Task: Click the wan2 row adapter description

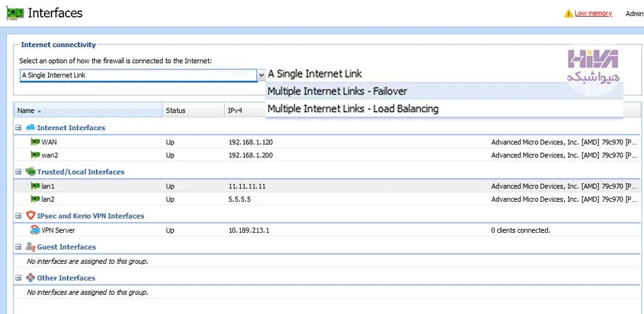Action: 565,155
